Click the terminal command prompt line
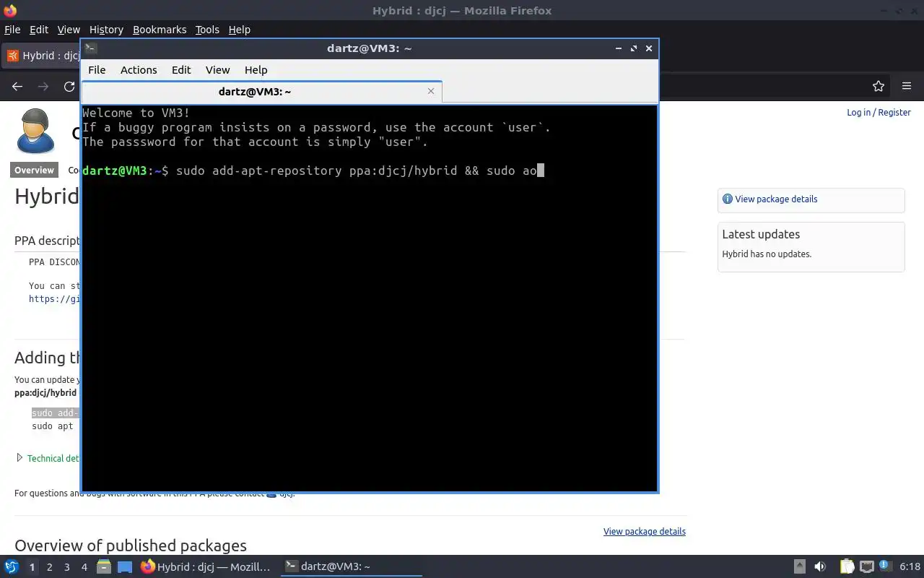Image resolution: width=924 pixels, height=578 pixels. click(313, 171)
